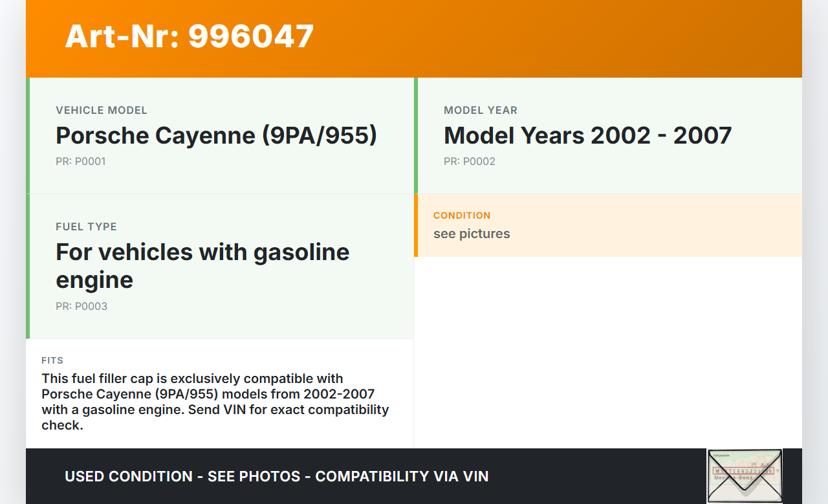This screenshot has width=828, height=504.
Task: Click the MODEL YEAR label
Action: tap(480, 111)
